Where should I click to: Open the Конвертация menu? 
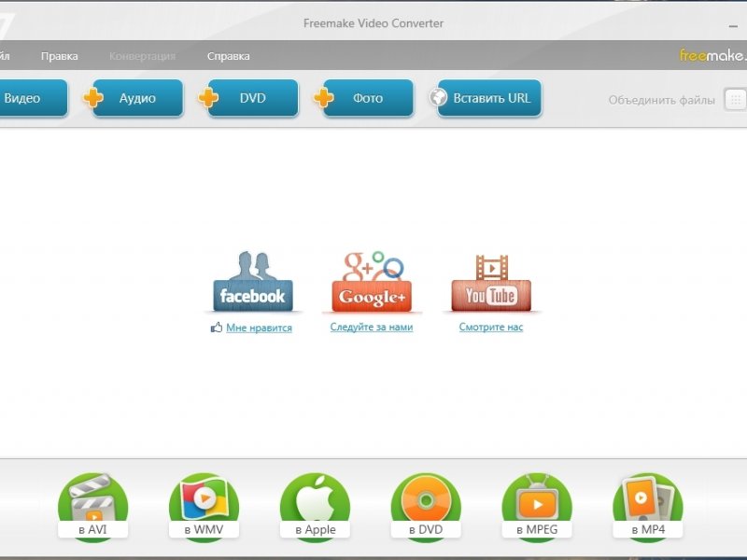[x=143, y=56]
